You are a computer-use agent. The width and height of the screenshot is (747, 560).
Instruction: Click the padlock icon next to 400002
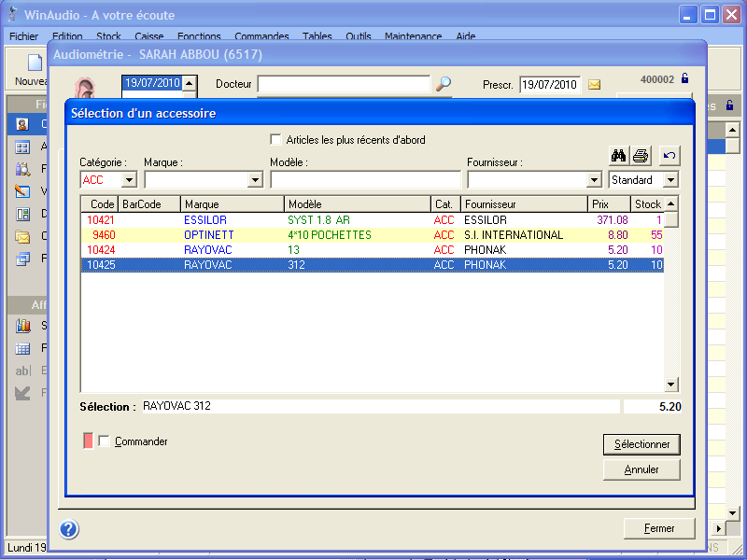coord(684,79)
